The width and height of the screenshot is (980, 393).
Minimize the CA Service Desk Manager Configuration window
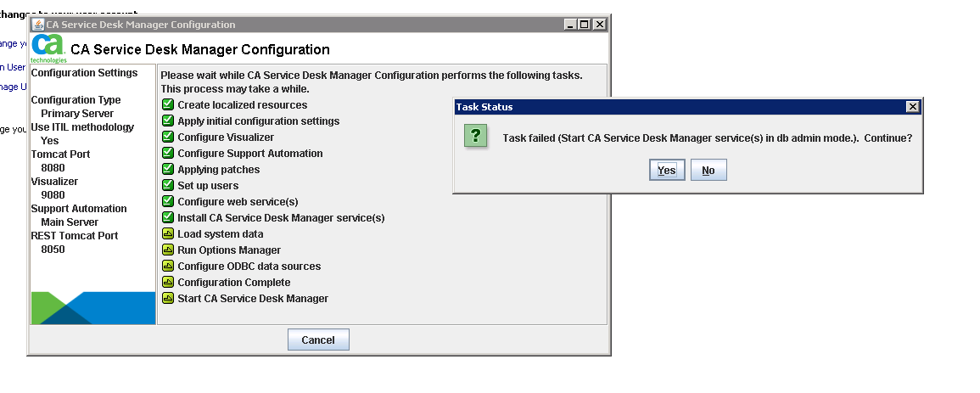569,25
